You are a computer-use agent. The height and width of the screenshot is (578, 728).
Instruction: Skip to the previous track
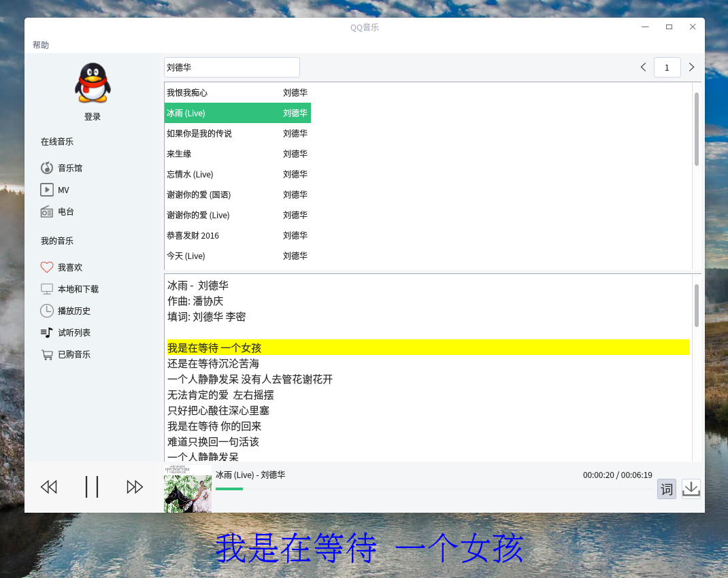(49, 487)
